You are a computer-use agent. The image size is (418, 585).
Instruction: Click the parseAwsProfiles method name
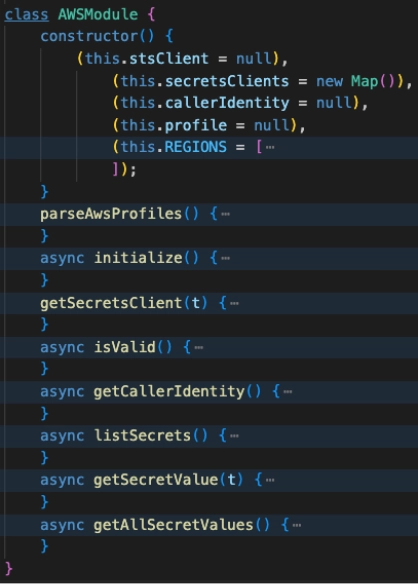(x=111, y=214)
